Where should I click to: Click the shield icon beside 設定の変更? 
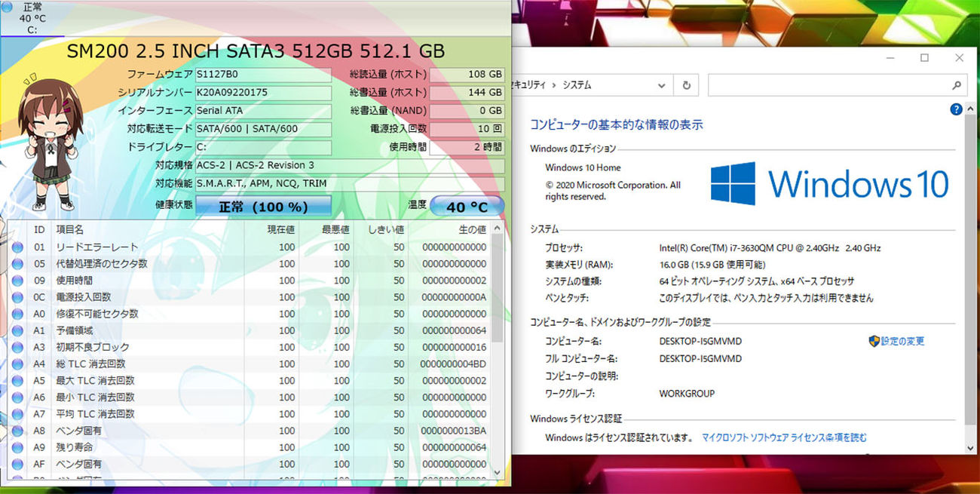[874, 341]
